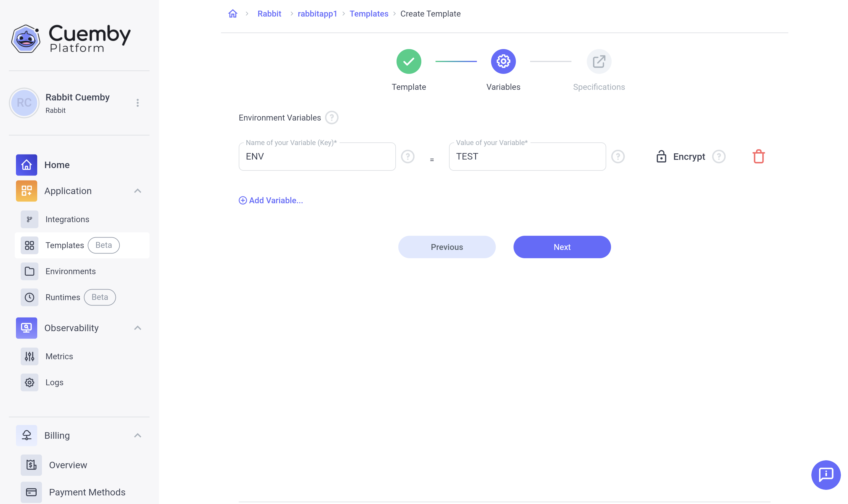Click the Variables step gear icon

[503, 61]
